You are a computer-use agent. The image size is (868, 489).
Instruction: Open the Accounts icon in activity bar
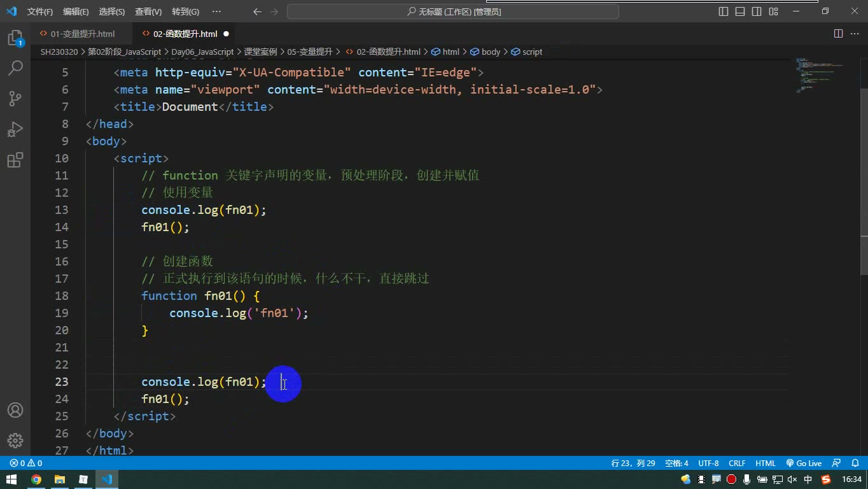(15, 410)
